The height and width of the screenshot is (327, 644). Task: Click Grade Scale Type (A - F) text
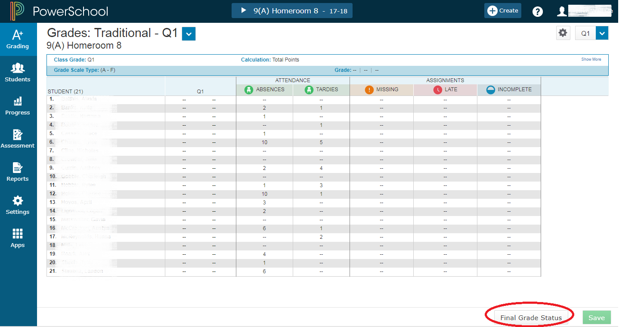point(84,70)
